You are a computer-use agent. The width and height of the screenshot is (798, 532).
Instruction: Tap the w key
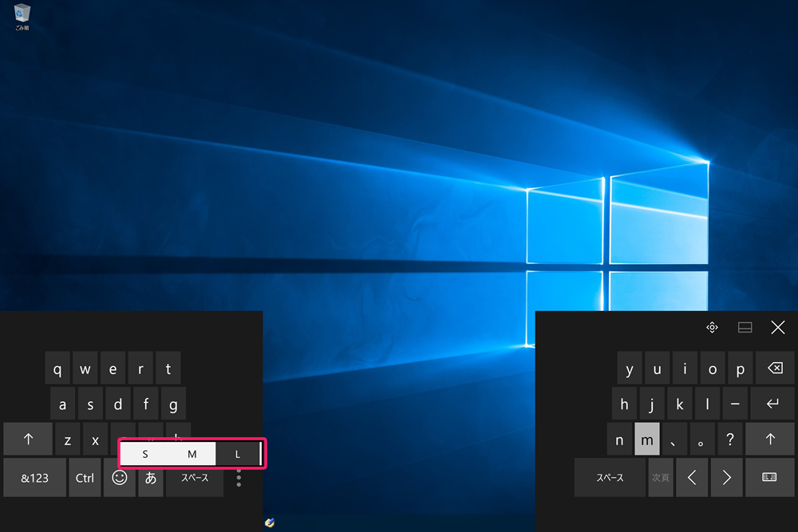click(x=85, y=368)
